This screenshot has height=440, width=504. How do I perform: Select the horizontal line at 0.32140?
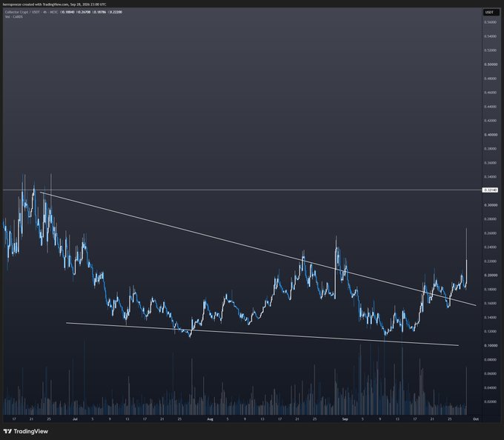[x=241, y=190]
